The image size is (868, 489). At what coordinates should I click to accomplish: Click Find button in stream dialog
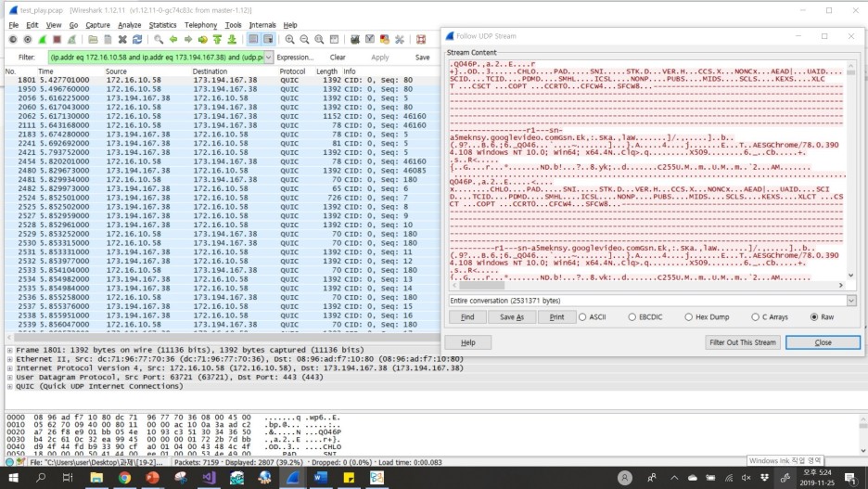[467, 317]
